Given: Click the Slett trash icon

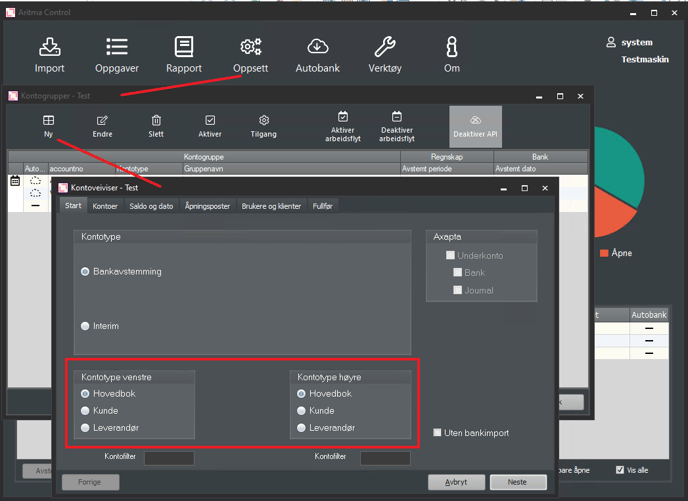Looking at the screenshot, I should pos(156,121).
